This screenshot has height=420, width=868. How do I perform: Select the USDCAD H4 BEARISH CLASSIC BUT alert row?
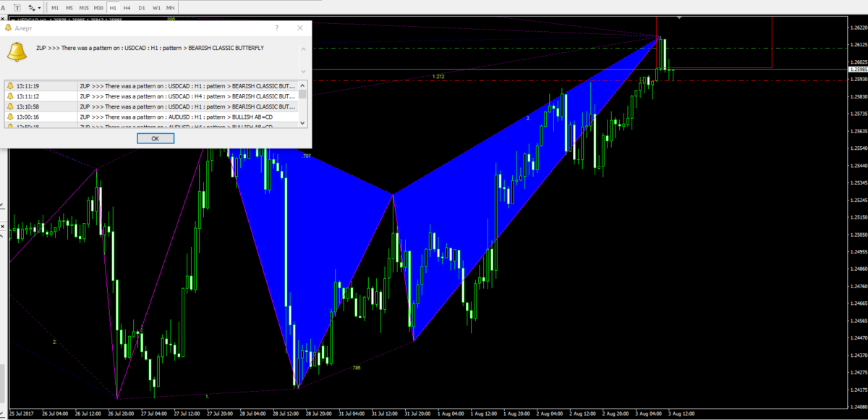(181, 96)
